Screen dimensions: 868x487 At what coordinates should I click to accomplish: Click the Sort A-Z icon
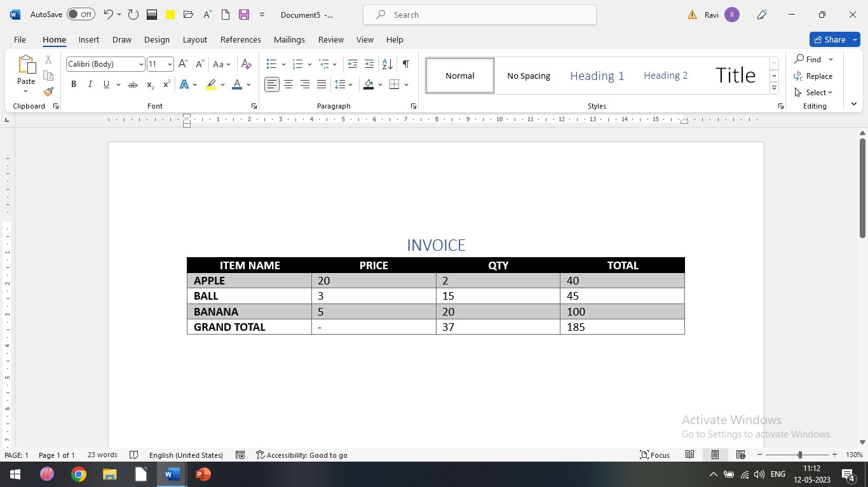387,64
